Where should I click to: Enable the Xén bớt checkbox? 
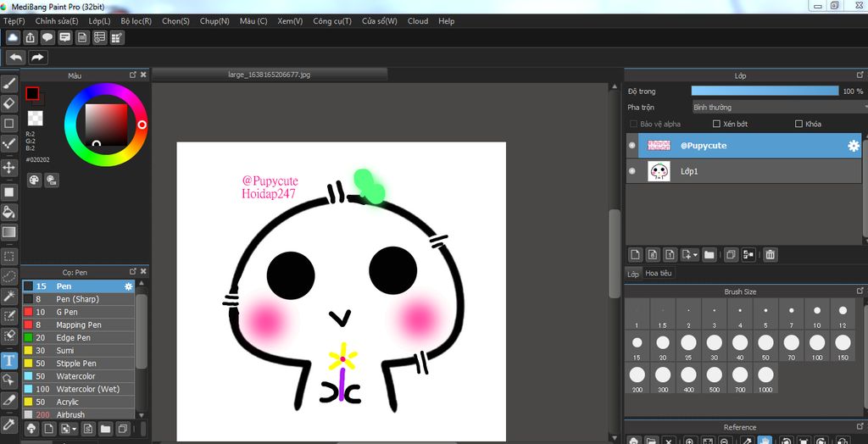(x=716, y=124)
